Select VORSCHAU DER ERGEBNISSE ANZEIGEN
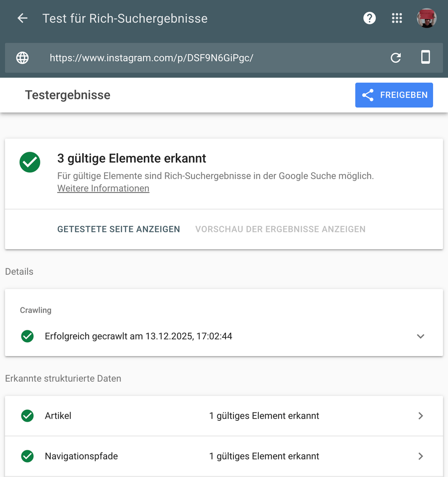 coord(280,229)
